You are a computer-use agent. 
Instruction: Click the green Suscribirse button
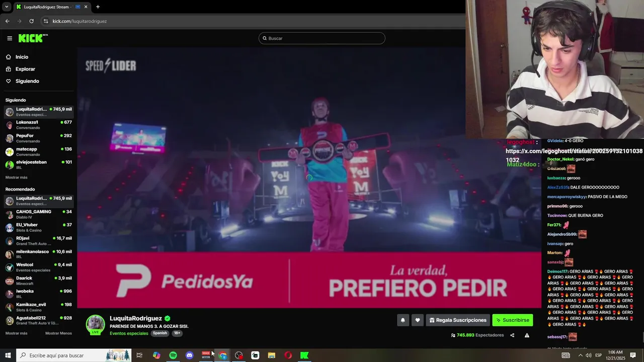coord(512,320)
